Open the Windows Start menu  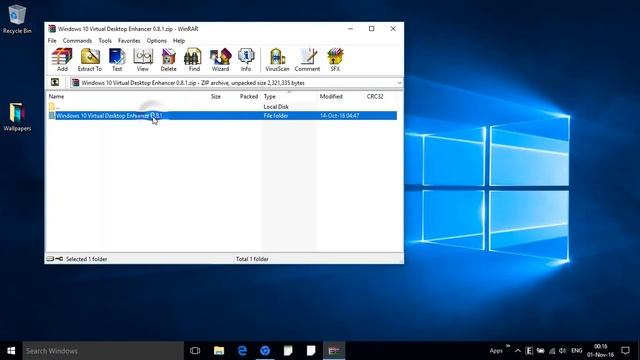coord(11,351)
